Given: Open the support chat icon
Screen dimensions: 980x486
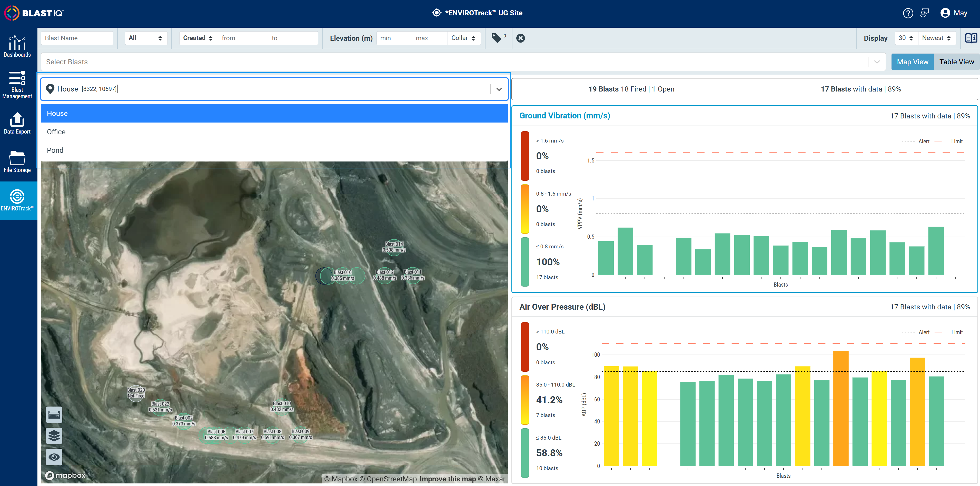Looking at the screenshot, I should click(924, 13).
